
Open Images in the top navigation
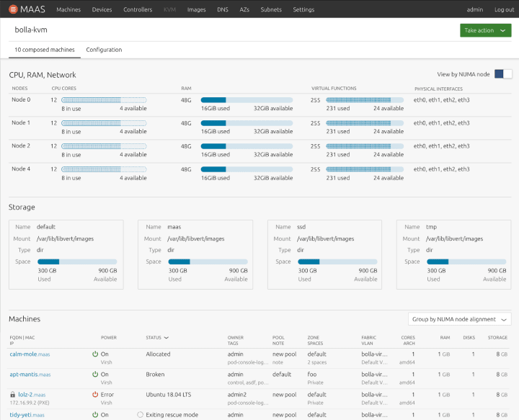coord(196,9)
